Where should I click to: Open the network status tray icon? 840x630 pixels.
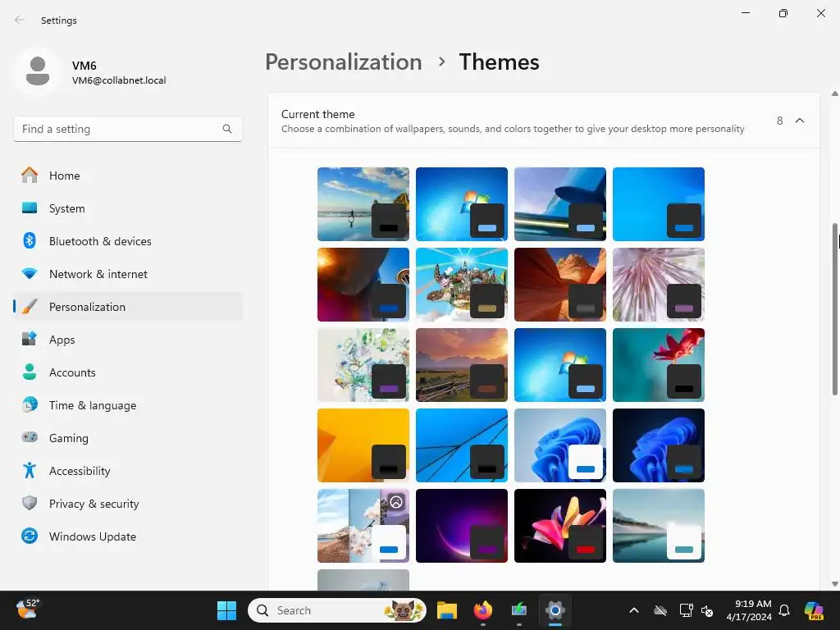686,610
